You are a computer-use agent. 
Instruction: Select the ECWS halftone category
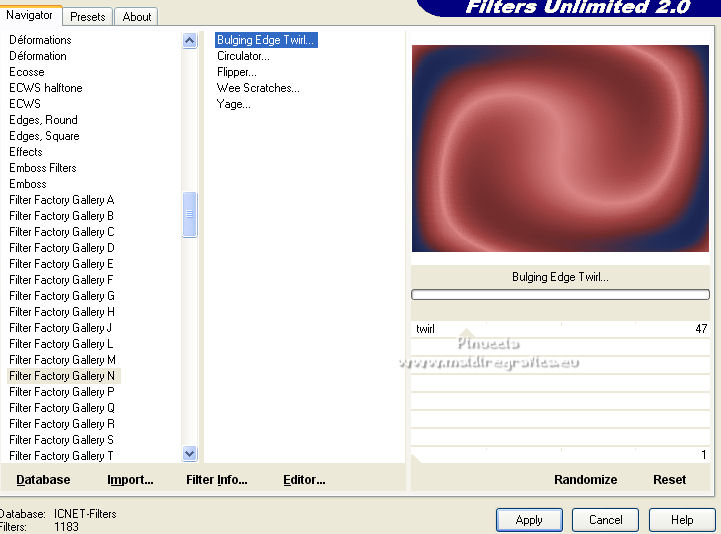(x=46, y=88)
